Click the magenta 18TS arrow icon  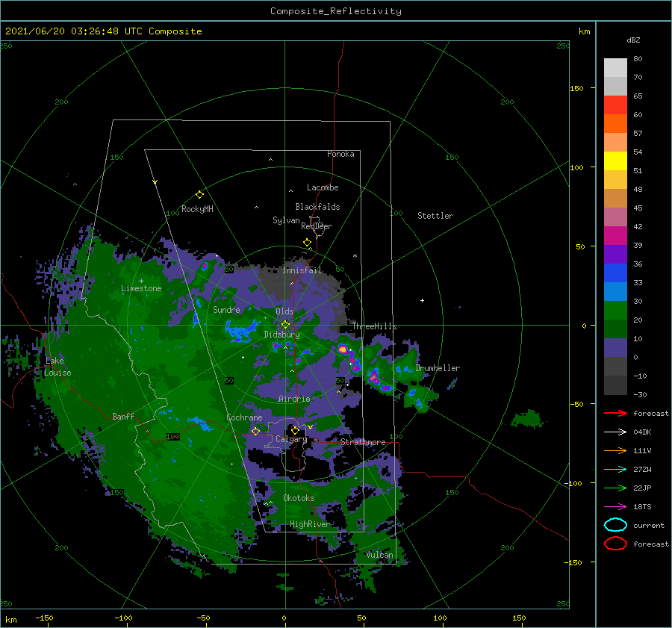click(x=615, y=507)
